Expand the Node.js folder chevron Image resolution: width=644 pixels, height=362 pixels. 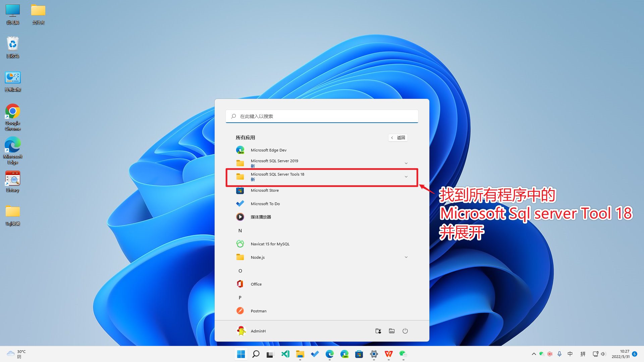tap(406, 257)
